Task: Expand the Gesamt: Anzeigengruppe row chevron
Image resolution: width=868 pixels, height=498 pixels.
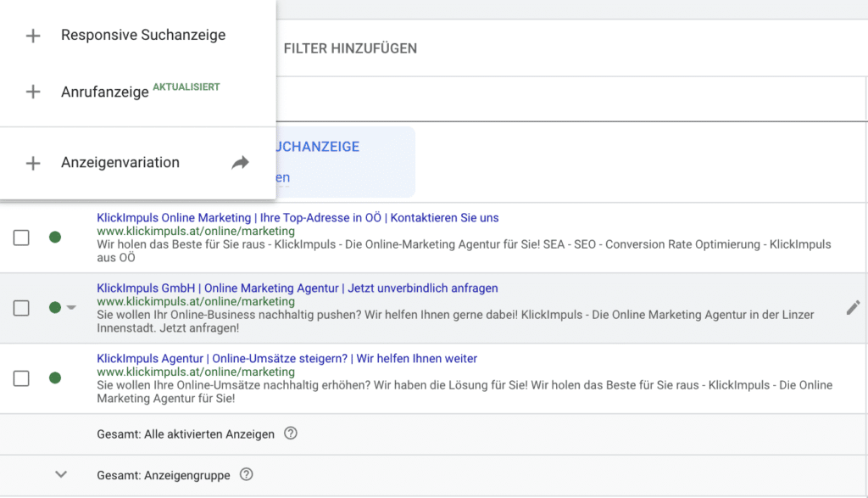Action: (x=61, y=474)
